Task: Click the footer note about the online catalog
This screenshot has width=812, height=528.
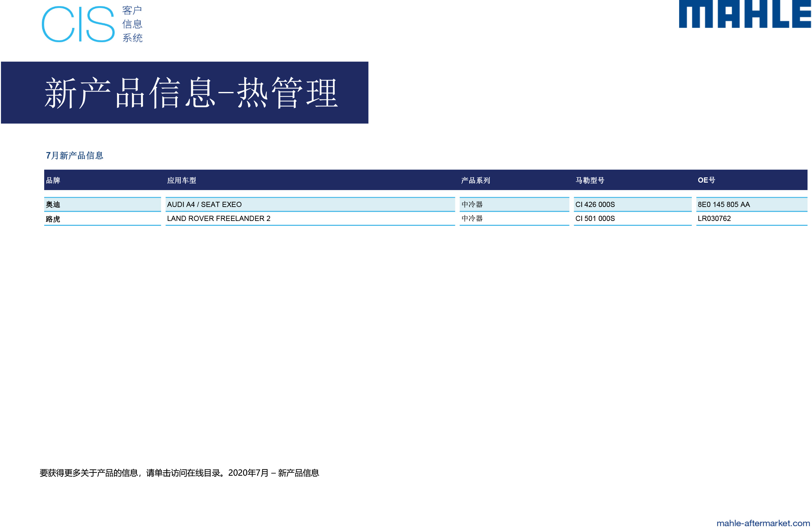Action: tap(179, 473)
